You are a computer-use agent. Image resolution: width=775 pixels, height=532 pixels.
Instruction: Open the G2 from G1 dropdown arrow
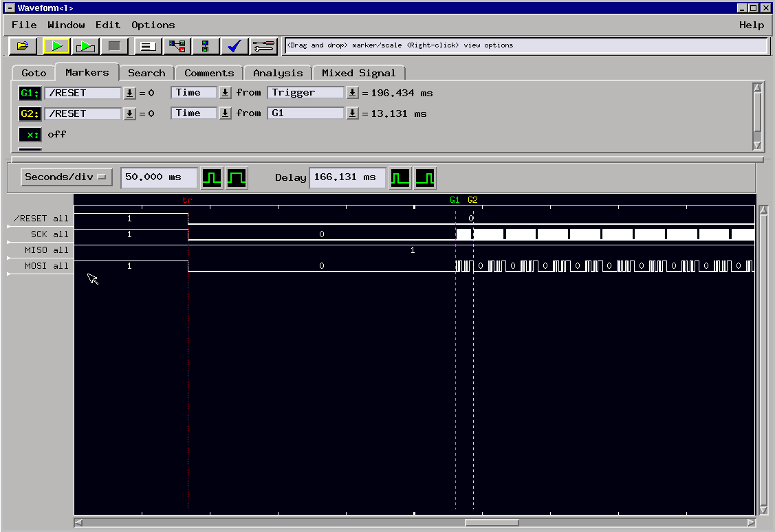352,113
